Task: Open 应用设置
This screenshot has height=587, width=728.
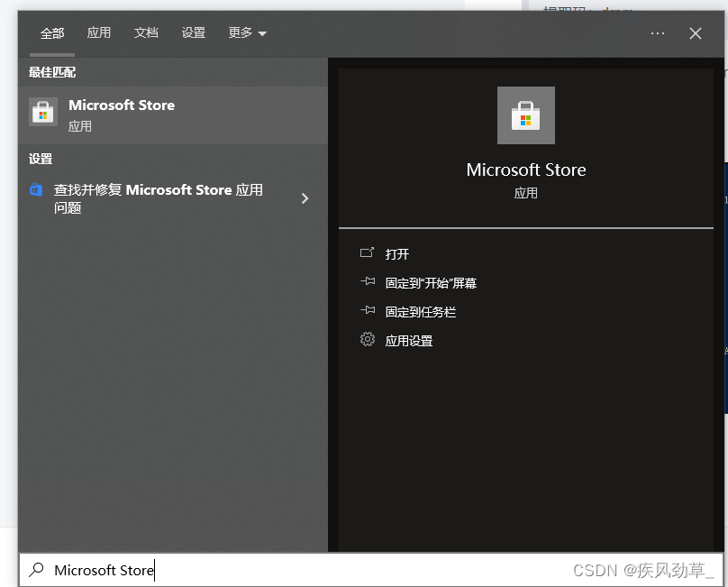Action: (x=409, y=341)
